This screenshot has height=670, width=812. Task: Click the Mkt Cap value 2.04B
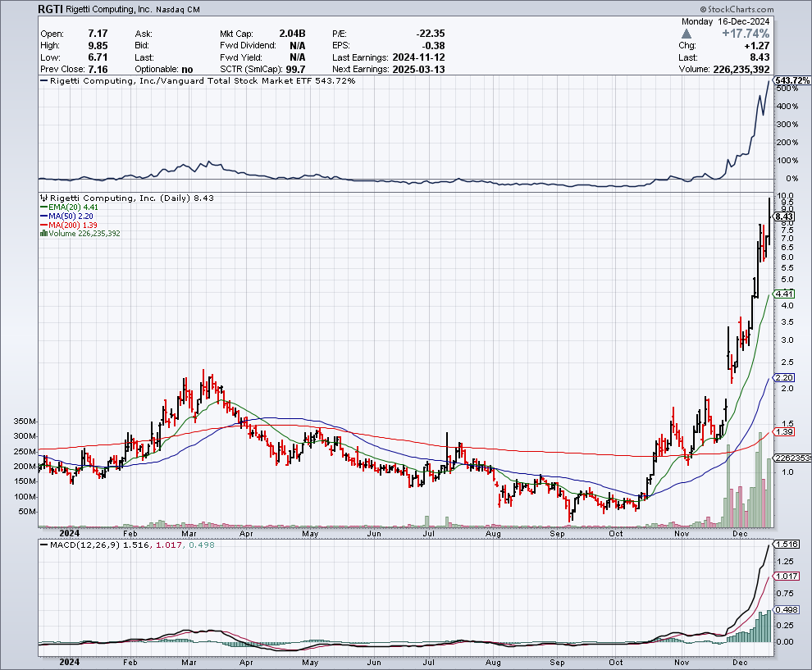(292, 34)
